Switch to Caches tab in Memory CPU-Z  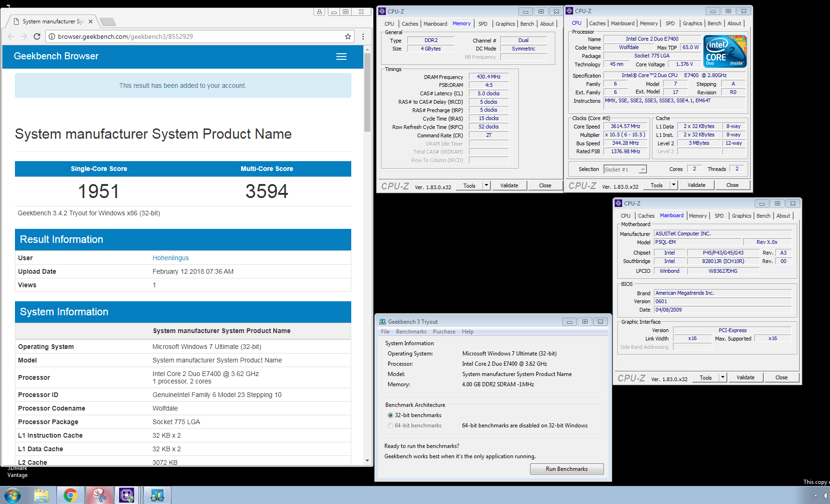[x=410, y=24]
